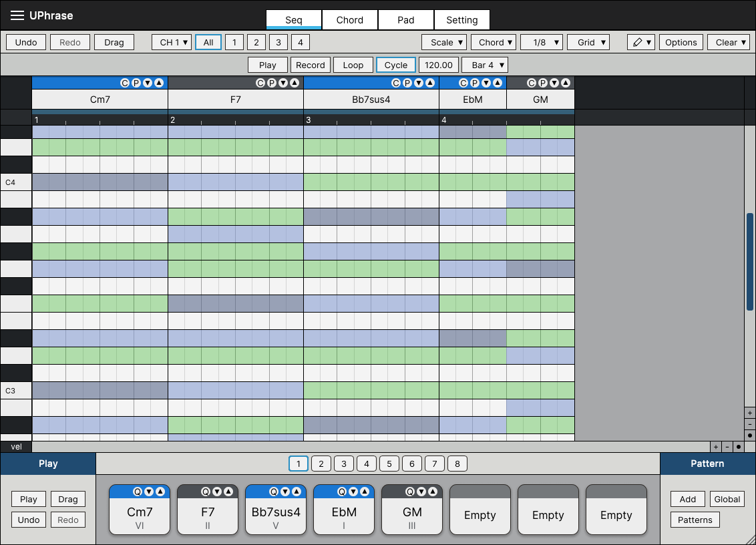Toggle the top toolbar Drag button

(114, 43)
